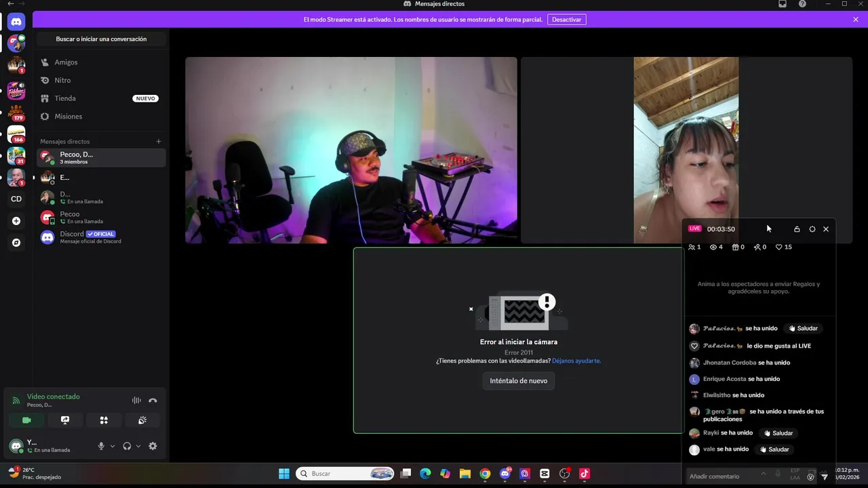The height and width of the screenshot is (488, 868).
Task: Click the taskbar Buscar search box
Action: [346, 474]
